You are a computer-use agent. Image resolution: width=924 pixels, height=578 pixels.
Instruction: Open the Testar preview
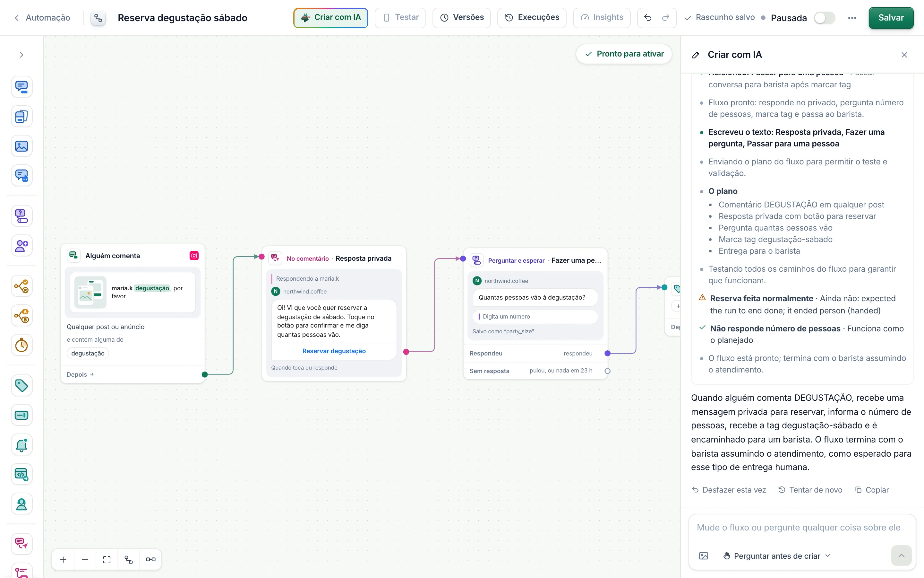[x=400, y=18]
